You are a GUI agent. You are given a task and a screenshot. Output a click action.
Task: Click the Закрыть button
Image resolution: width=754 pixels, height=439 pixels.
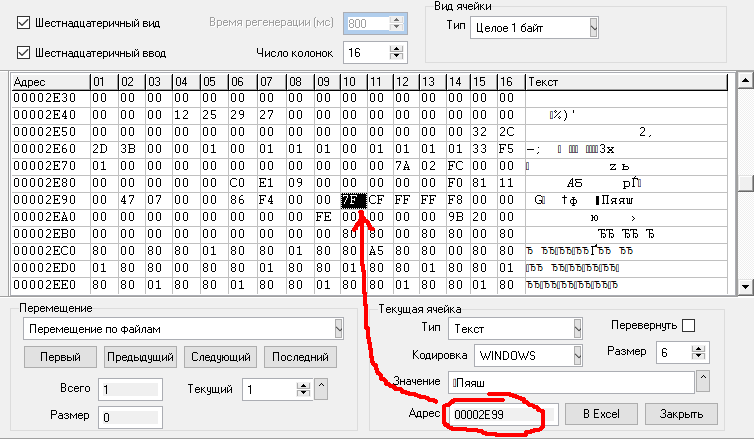click(x=681, y=414)
